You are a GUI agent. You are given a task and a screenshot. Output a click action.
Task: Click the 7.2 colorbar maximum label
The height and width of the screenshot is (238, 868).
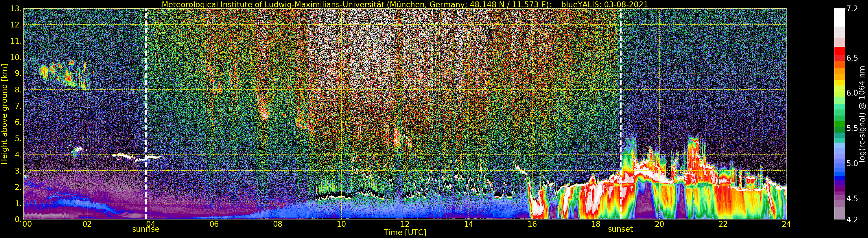click(852, 9)
